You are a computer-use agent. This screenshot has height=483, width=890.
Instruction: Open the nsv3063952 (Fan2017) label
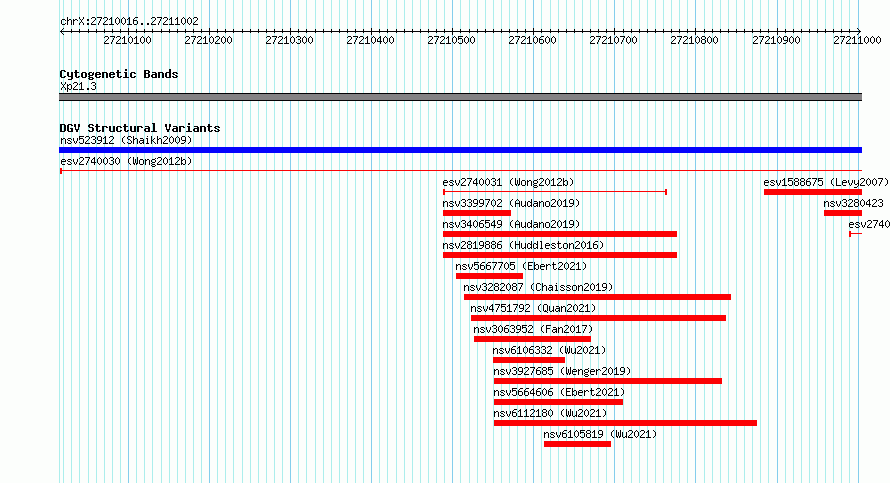tap(533, 329)
